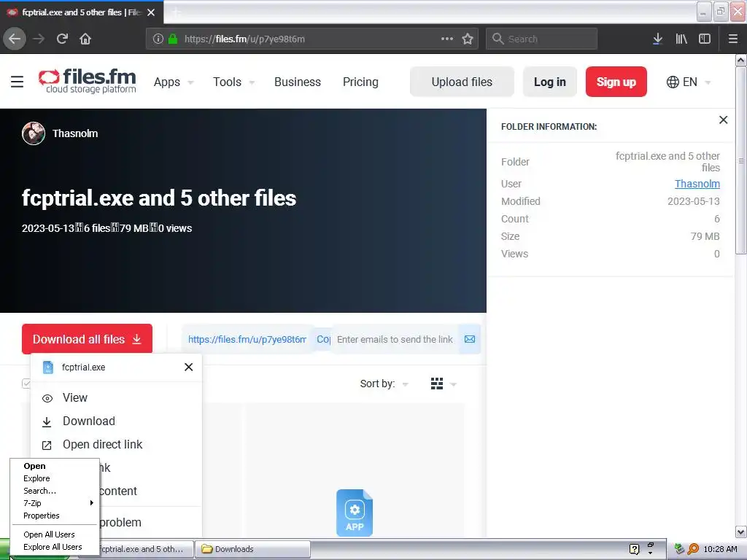Click the Copy link button
Screen dimensions: 747x560
(323, 339)
